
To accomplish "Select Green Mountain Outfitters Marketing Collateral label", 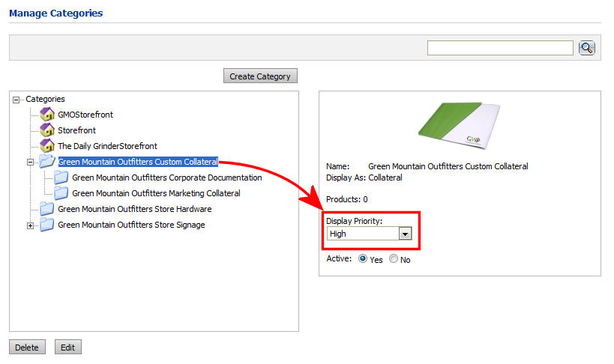I will (156, 193).
